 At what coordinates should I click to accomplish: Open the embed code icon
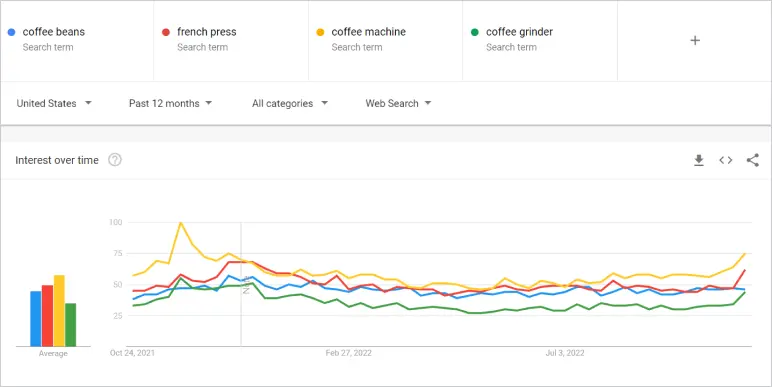point(726,160)
